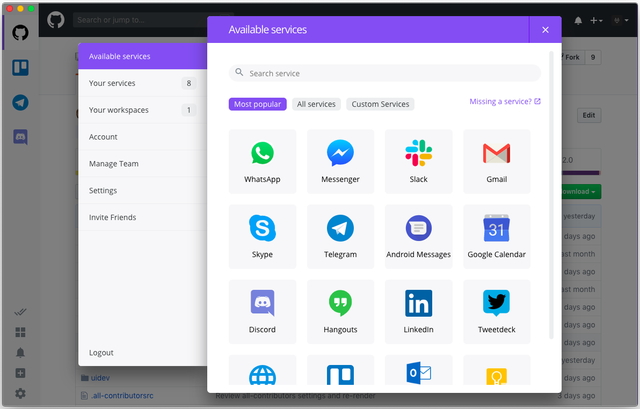Add the Messenger service

pyautogui.click(x=340, y=162)
